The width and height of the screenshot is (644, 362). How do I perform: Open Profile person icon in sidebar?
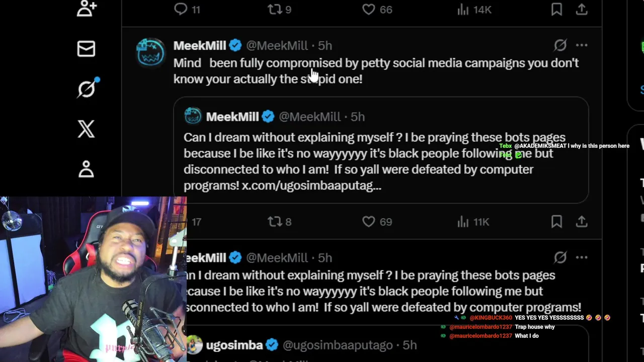coord(86,169)
